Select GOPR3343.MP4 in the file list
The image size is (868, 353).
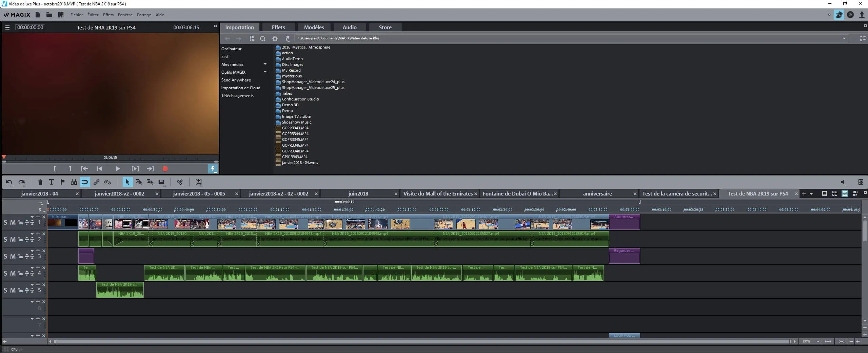295,128
